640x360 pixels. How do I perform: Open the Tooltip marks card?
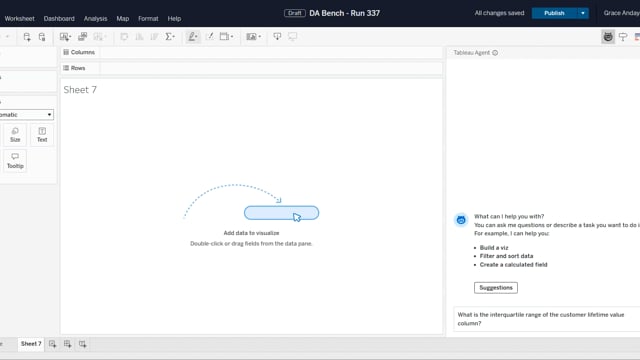[x=15, y=161]
